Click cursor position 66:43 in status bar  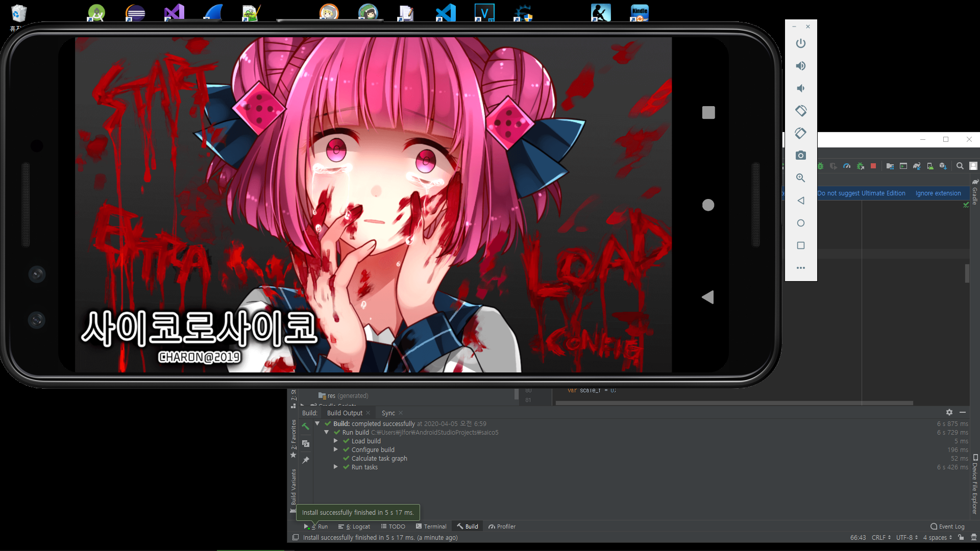tap(858, 538)
